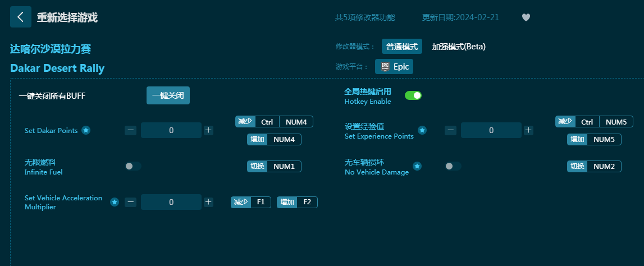The width and height of the screenshot is (644, 266).
Task: Increase Dakar Points with plus button
Action: coord(208,130)
